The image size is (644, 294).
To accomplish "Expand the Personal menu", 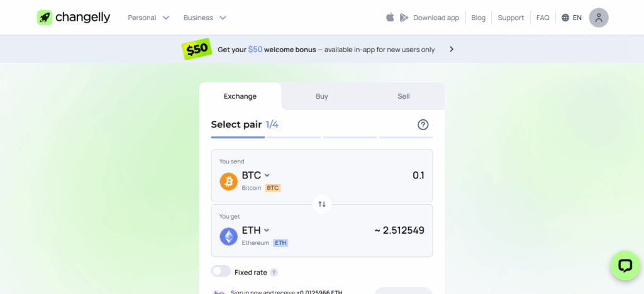I will pyautogui.click(x=148, y=18).
